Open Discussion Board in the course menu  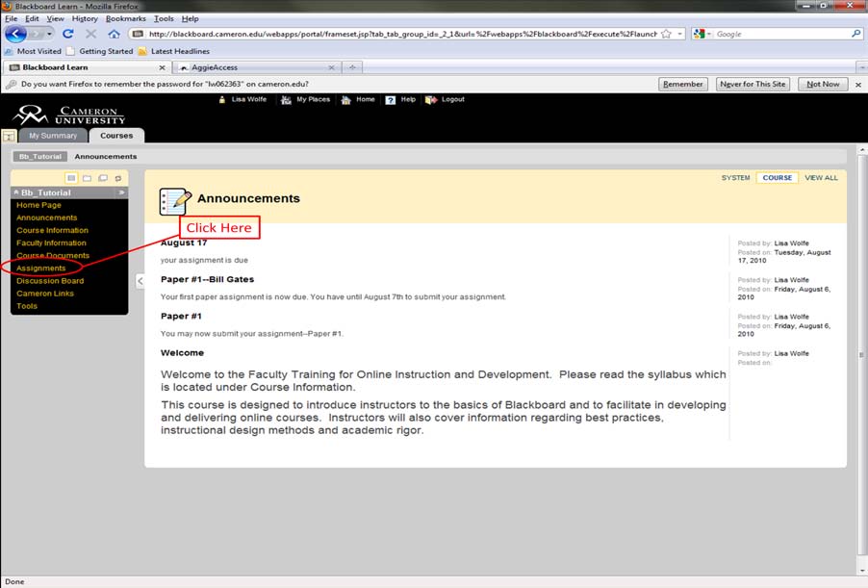(x=50, y=281)
